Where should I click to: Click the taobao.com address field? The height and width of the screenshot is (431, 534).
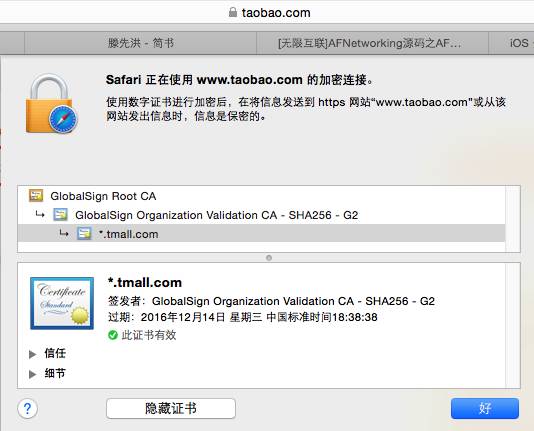pyautogui.click(x=267, y=12)
